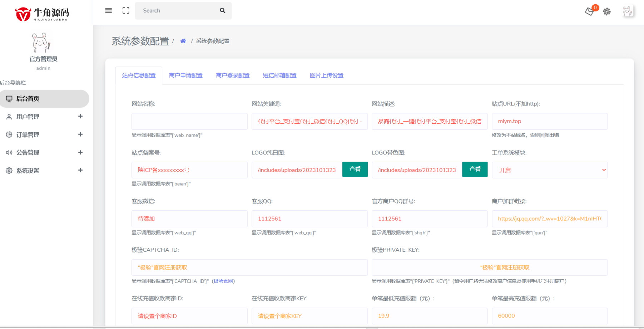Switch to the 图片上传设置 tab
Screen dimensions: 644x329
coord(327,75)
